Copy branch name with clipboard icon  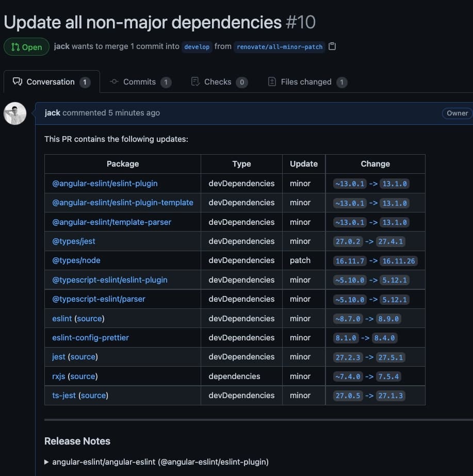click(332, 46)
